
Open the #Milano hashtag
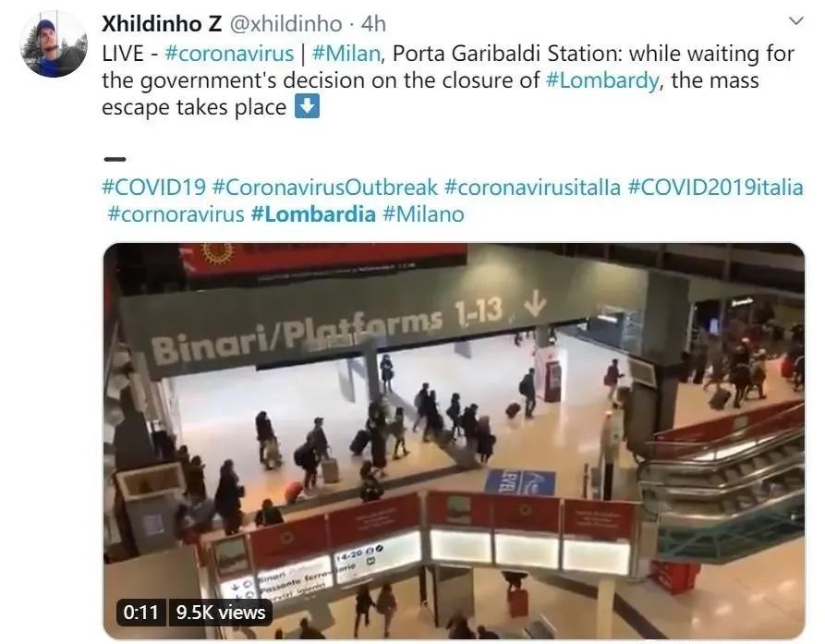(x=423, y=214)
